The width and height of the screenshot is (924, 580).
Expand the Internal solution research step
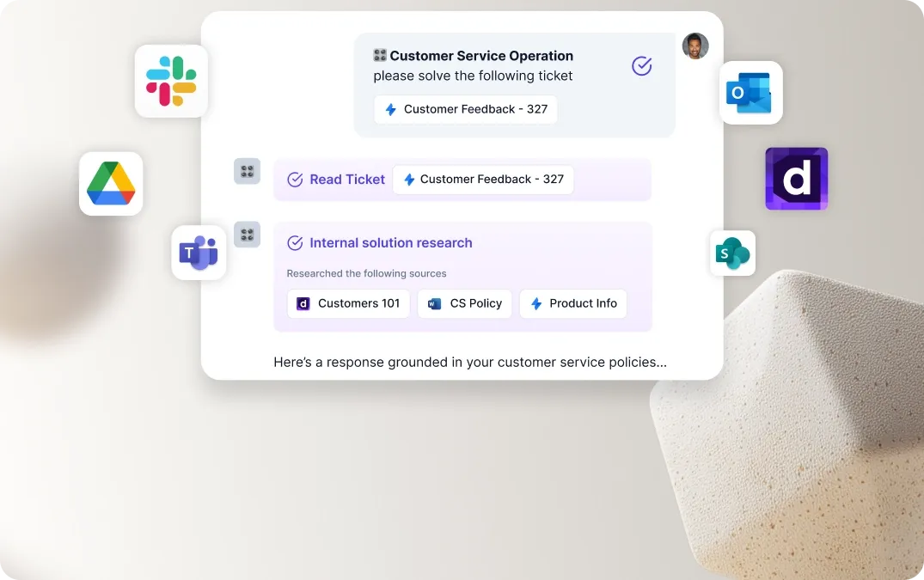tap(391, 242)
